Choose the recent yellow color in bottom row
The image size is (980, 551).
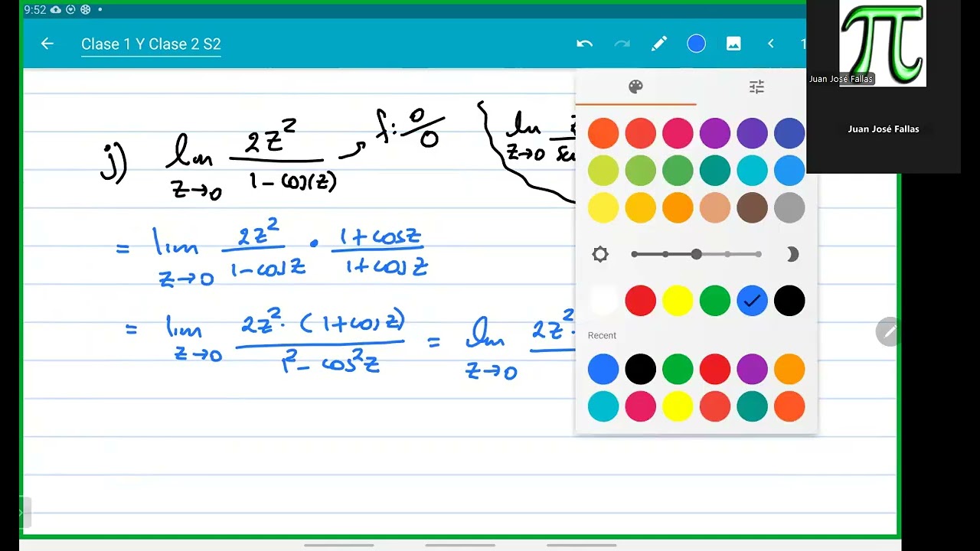678,406
